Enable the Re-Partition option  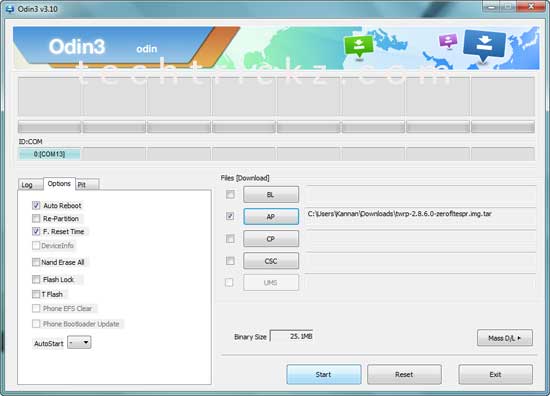click(x=36, y=219)
